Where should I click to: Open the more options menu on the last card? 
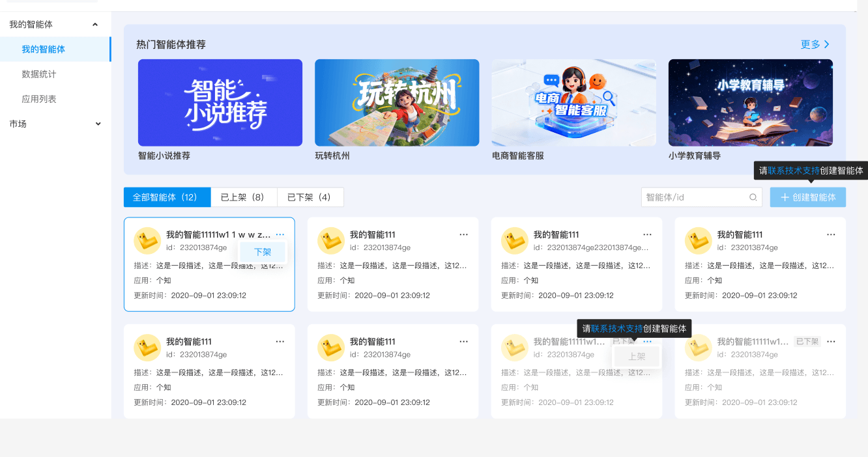click(x=831, y=340)
